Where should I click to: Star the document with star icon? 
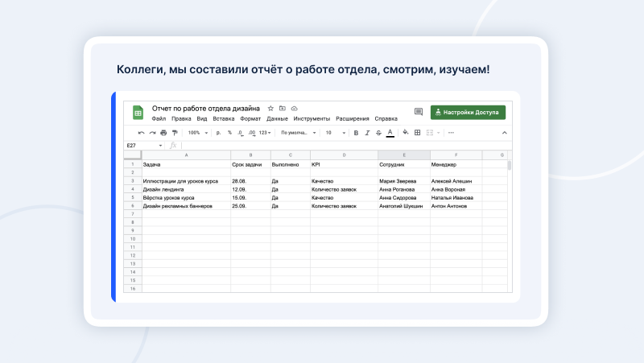[x=270, y=109]
